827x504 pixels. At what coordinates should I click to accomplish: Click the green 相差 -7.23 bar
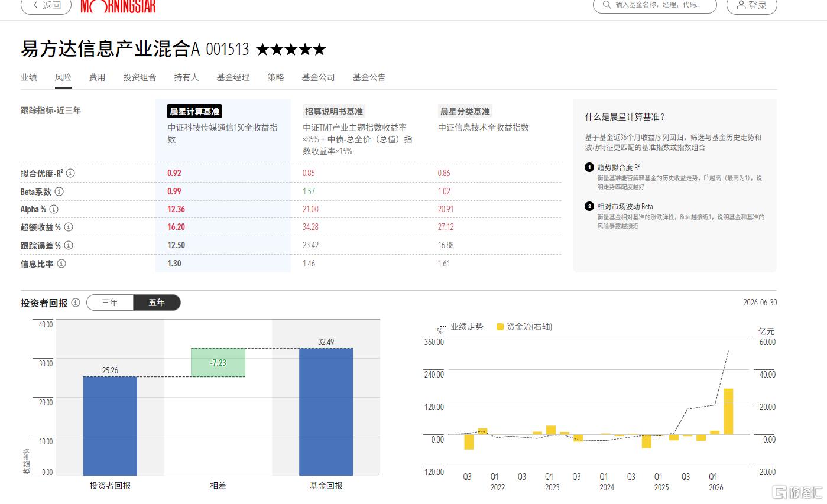click(x=218, y=362)
